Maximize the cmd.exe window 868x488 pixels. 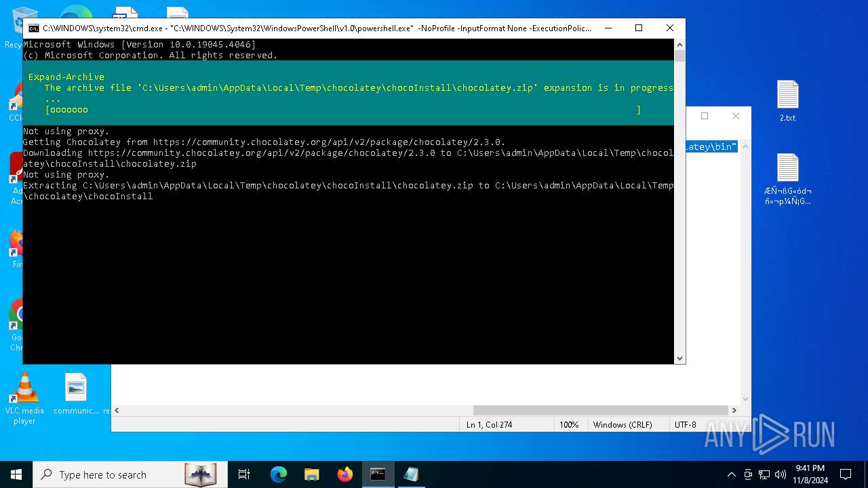click(x=639, y=28)
